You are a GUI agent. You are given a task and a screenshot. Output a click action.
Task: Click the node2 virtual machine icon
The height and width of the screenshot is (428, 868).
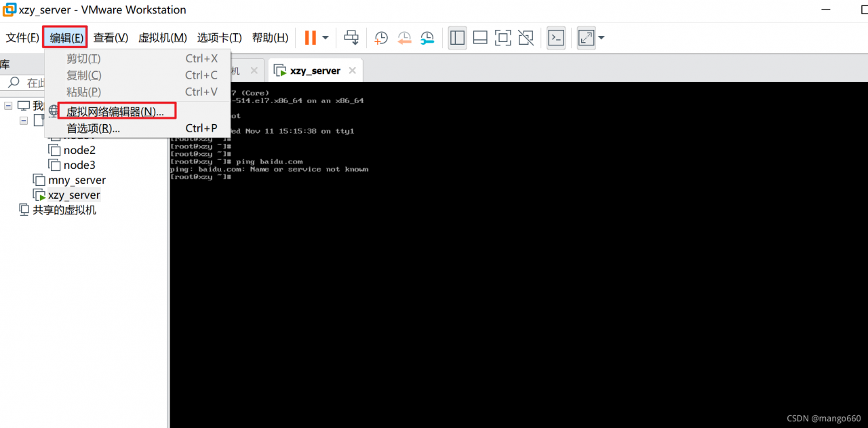pyautogui.click(x=54, y=150)
